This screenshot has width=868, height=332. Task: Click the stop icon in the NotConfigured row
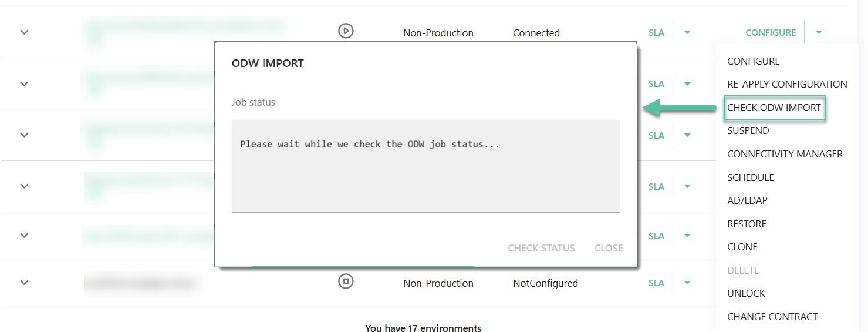pyautogui.click(x=346, y=281)
